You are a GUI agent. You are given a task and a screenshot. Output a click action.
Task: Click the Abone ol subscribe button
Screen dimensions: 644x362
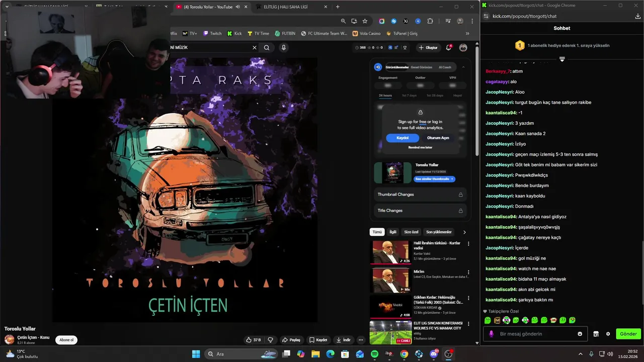click(x=66, y=340)
